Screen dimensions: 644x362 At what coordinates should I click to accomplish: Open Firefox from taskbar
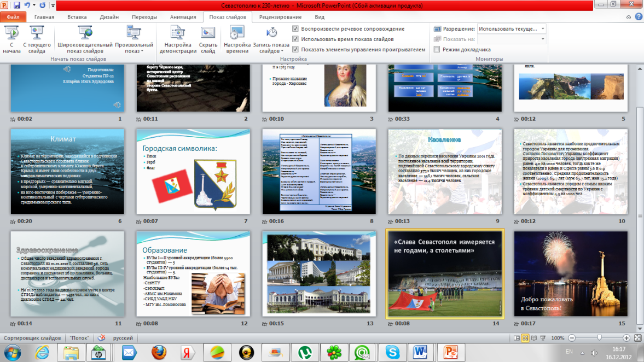(x=159, y=353)
